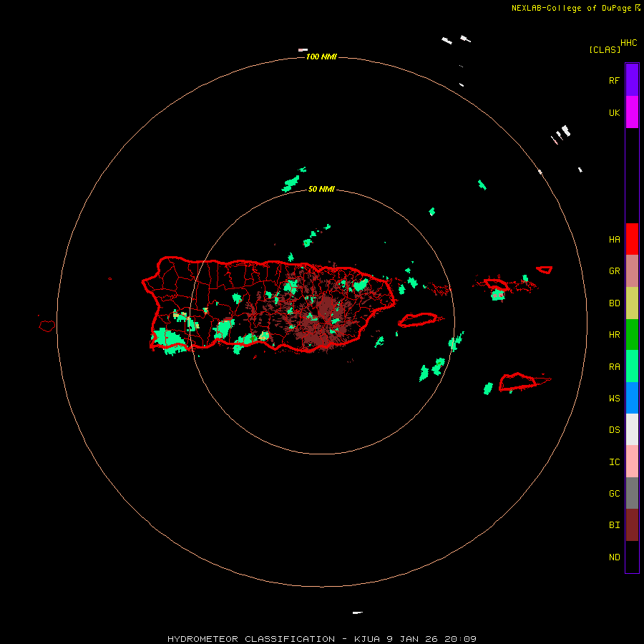This screenshot has height=644, width=644.
Task: Click the '9 JAN 26' date text
Action: pyautogui.click(x=413, y=639)
